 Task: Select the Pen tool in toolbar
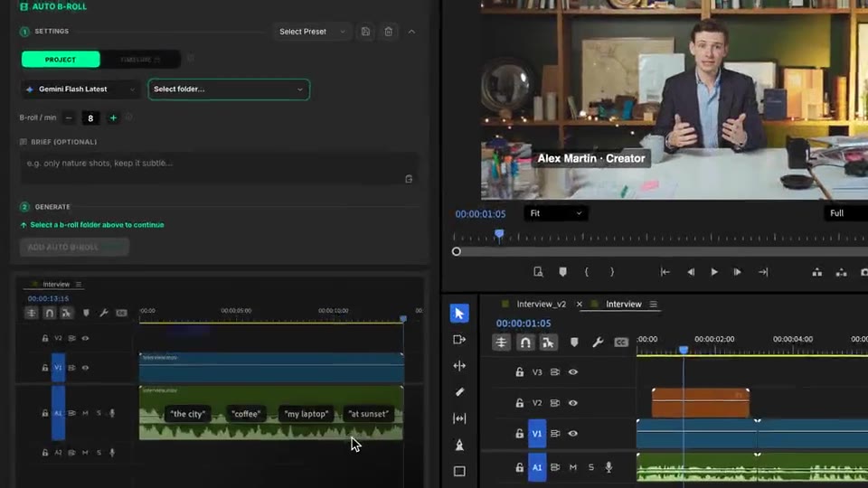click(459, 445)
